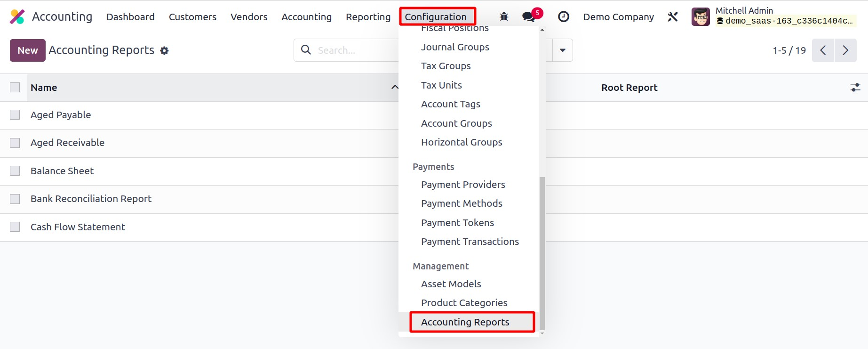
Task: Click the Accounting app logo icon
Action: click(x=17, y=17)
